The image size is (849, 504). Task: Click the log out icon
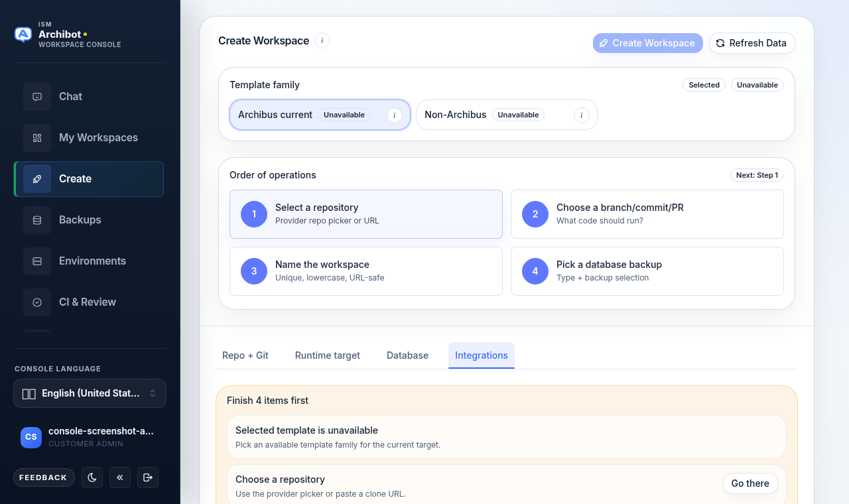tap(148, 477)
